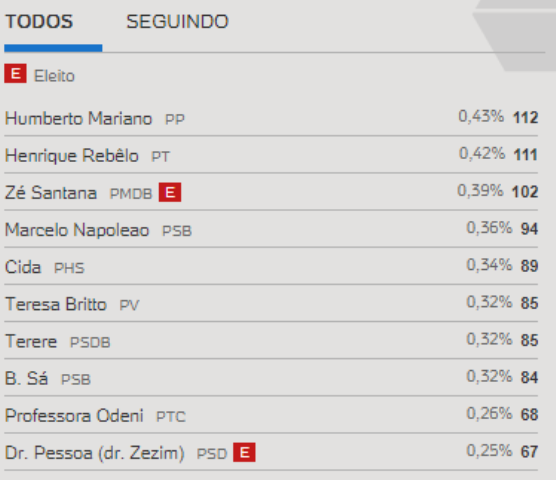Screen dimensions: 556x480
Task: Click the Eleito legend text
Action: pyautogui.click(x=54, y=76)
